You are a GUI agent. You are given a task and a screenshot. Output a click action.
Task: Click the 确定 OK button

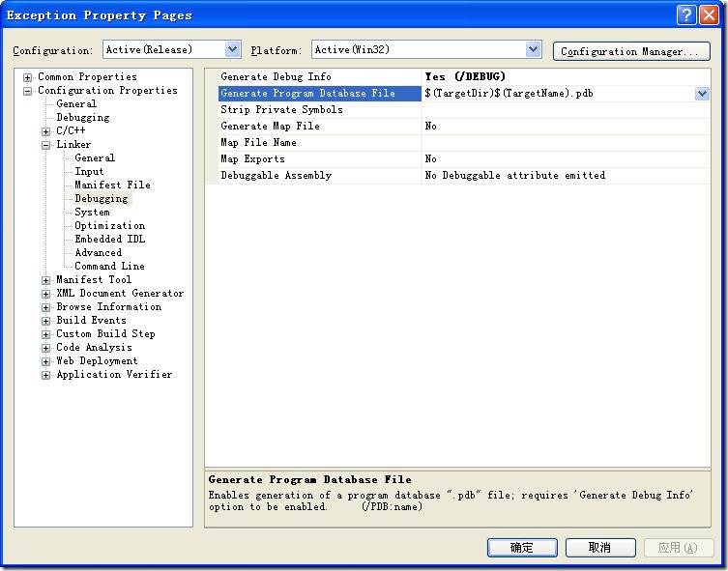(522, 548)
